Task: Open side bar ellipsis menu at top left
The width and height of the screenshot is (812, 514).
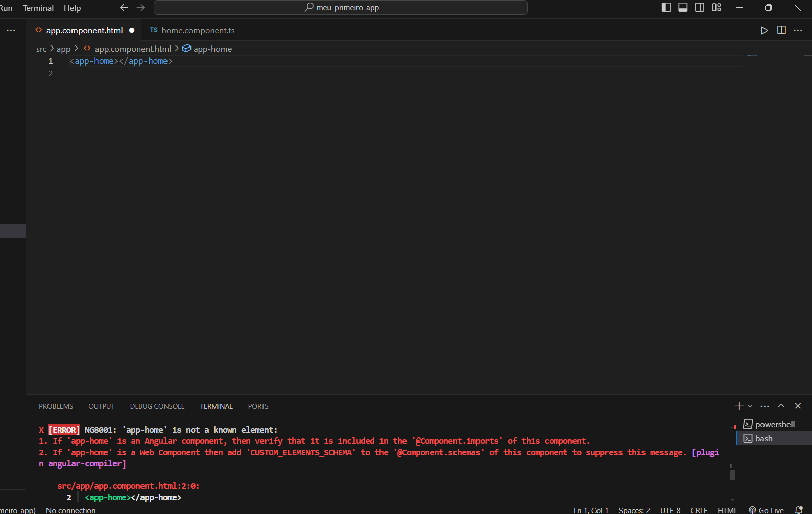Action: pos(11,30)
